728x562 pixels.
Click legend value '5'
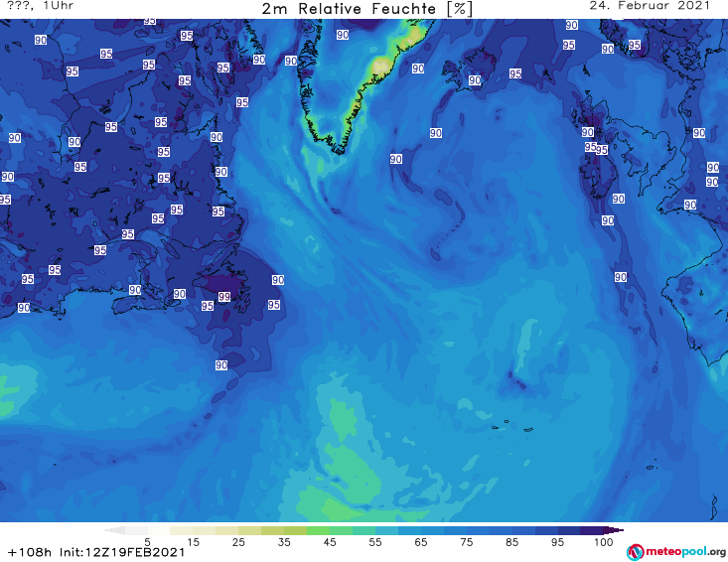click(147, 542)
